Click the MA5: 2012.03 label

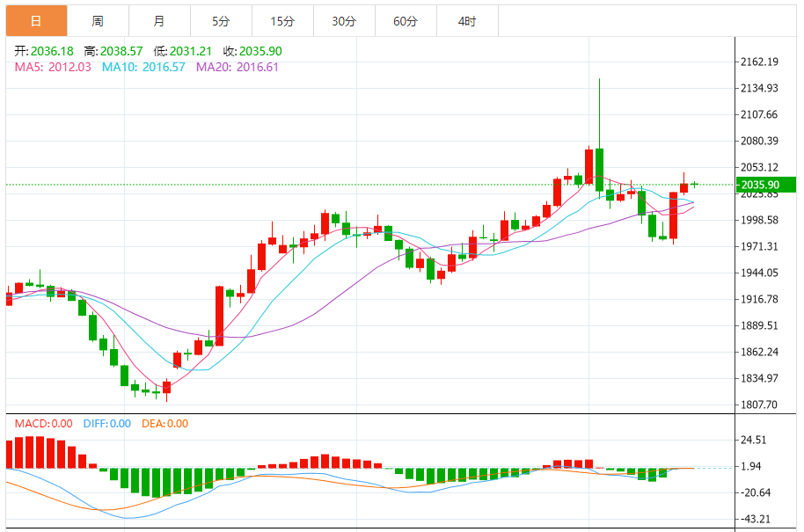point(53,67)
